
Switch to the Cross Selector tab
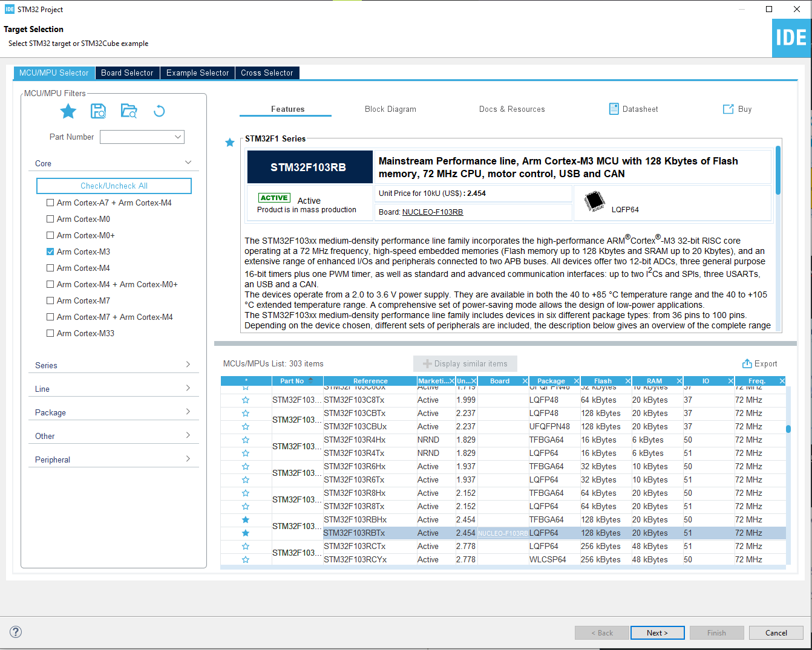[267, 73]
